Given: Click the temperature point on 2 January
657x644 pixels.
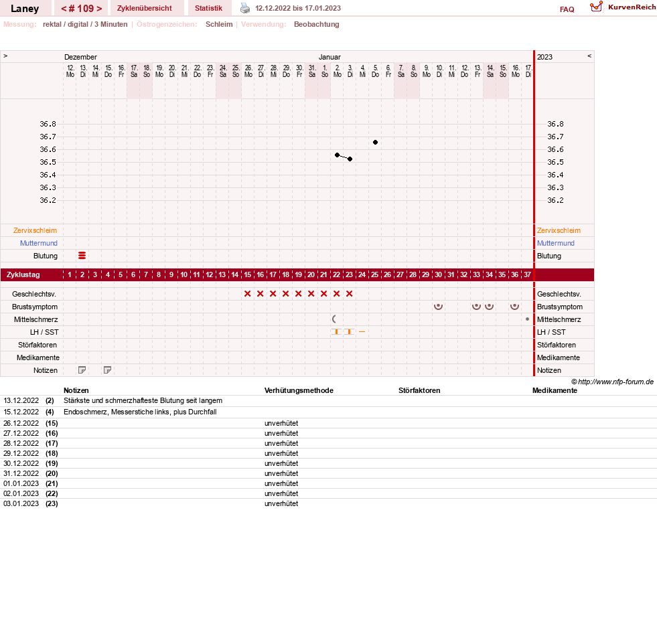Looking at the screenshot, I should click(x=338, y=155).
